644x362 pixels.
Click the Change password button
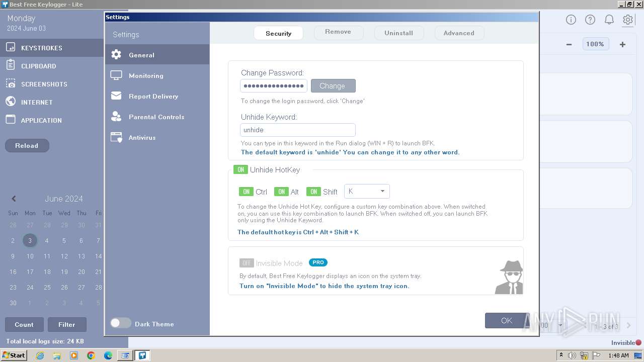point(333,86)
